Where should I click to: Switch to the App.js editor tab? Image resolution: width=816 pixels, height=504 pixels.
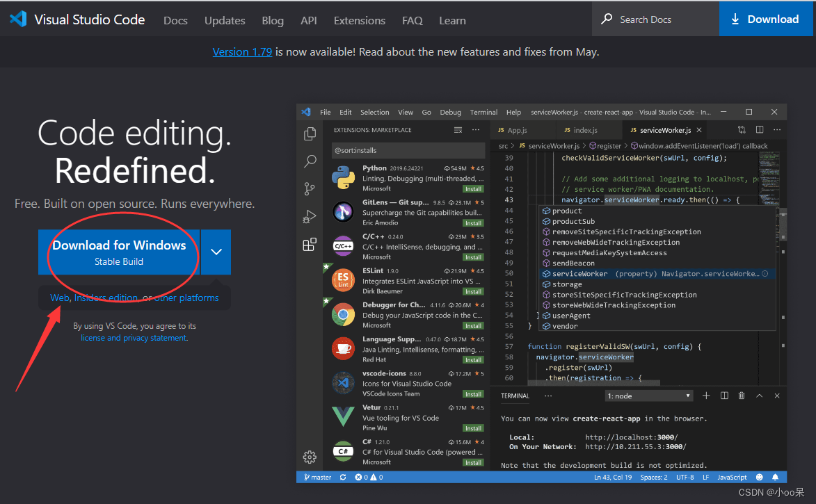(523, 130)
